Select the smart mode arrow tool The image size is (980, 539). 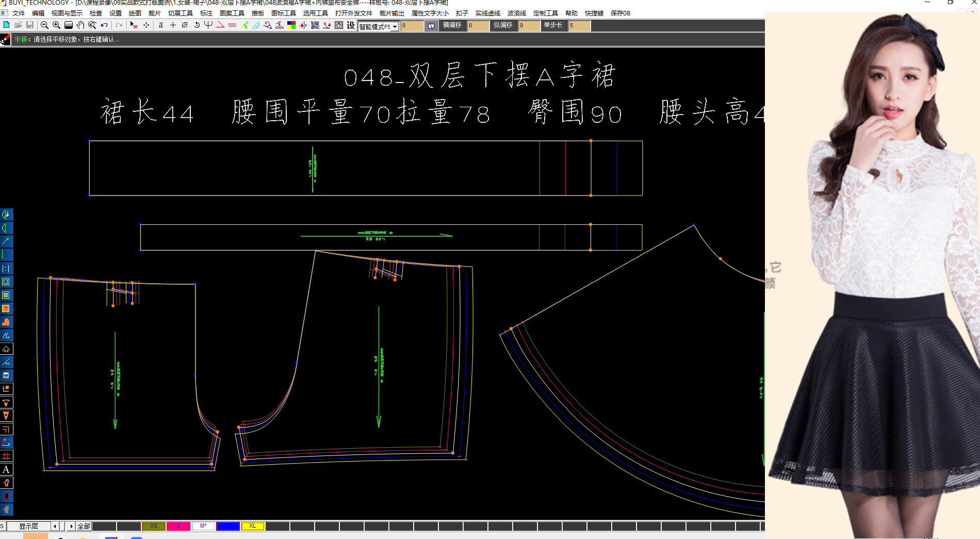coord(133,25)
